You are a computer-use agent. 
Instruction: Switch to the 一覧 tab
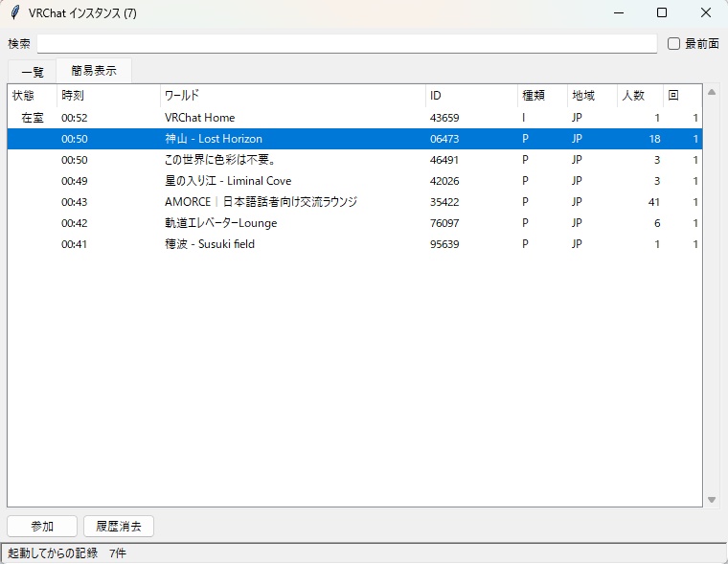tap(32, 72)
